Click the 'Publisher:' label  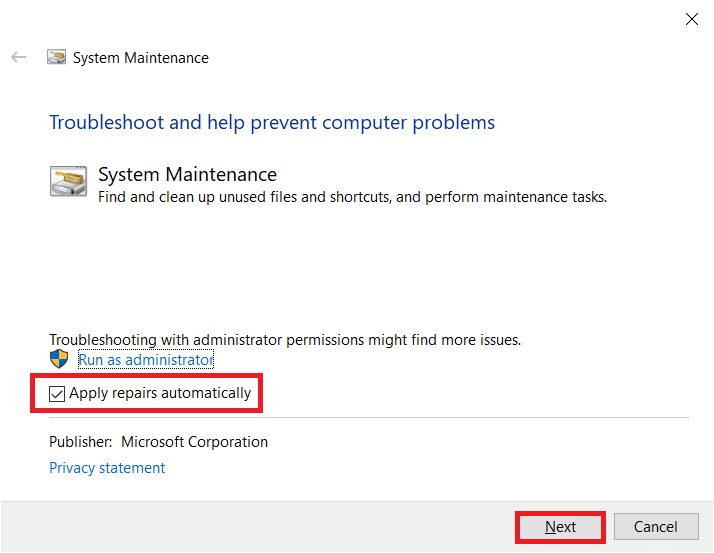(80, 442)
